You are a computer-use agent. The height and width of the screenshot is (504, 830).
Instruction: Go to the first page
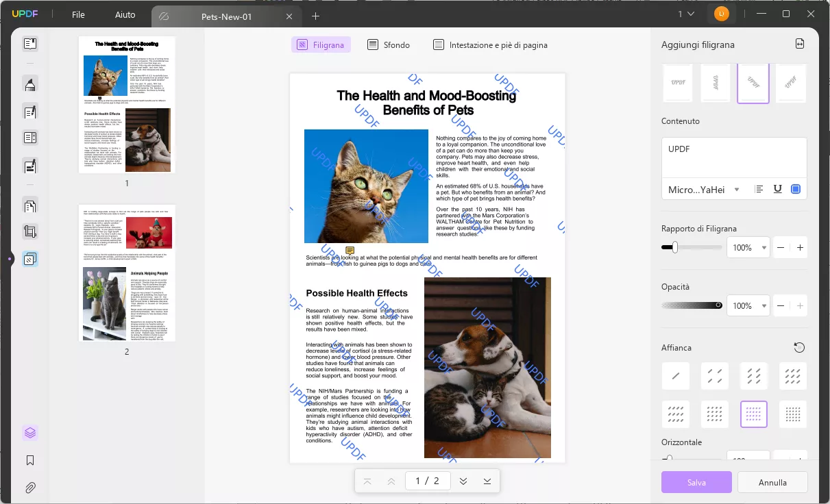[367, 481]
